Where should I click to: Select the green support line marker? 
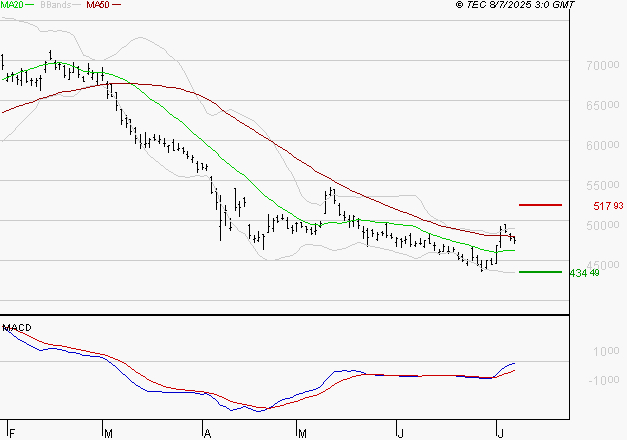(x=540, y=272)
